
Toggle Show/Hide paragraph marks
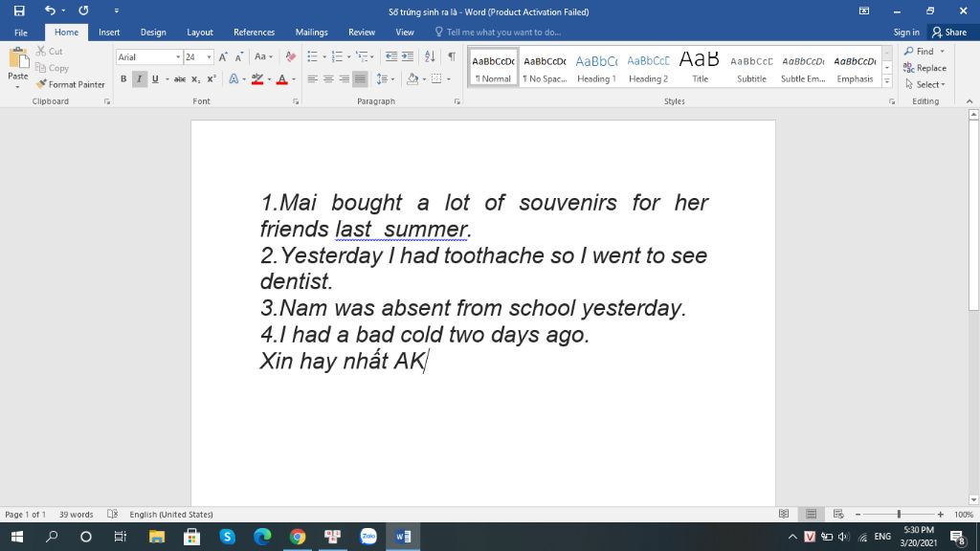(452, 56)
